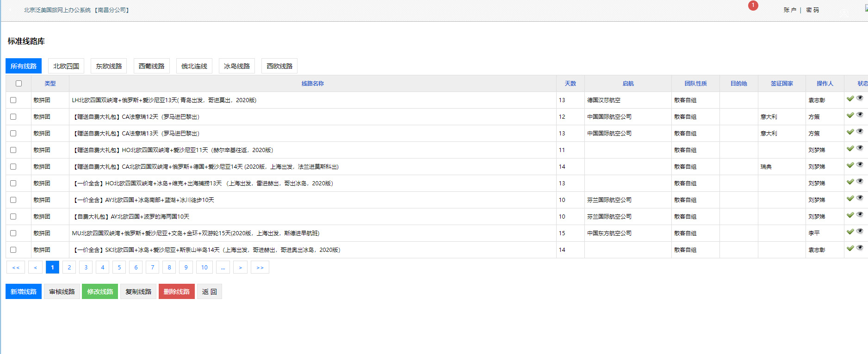This screenshot has width=868, height=354.
Task: Go to page 5 in pagination
Action: (119, 268)
